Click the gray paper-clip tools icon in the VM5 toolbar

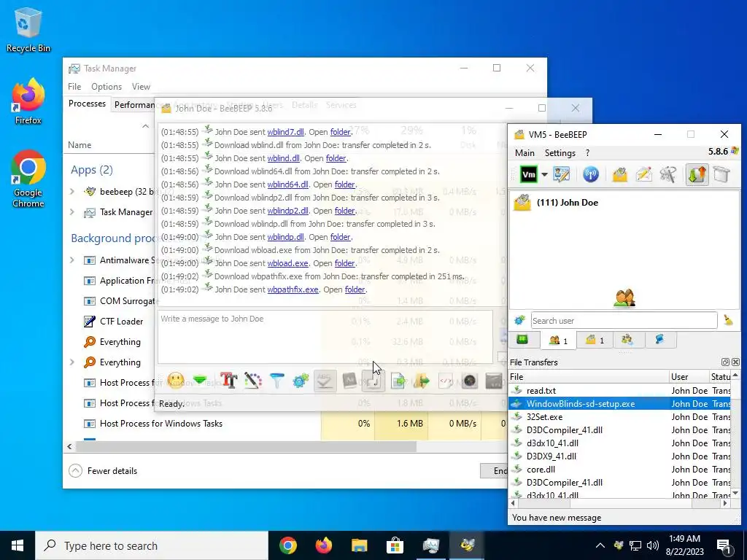tap(668, 174)
